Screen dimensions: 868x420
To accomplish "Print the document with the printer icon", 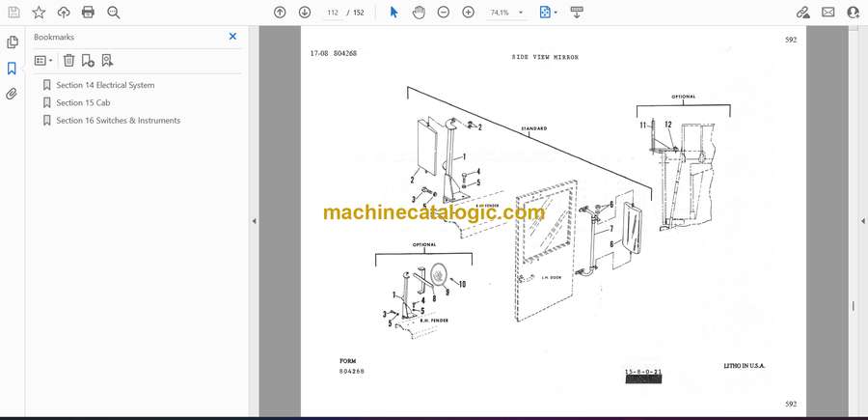I will pos(88,13).
